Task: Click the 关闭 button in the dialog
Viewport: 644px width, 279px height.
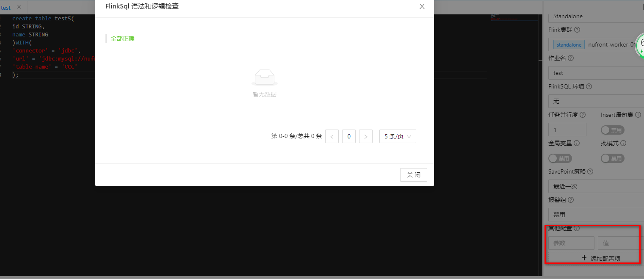Action: coord(413,174)
